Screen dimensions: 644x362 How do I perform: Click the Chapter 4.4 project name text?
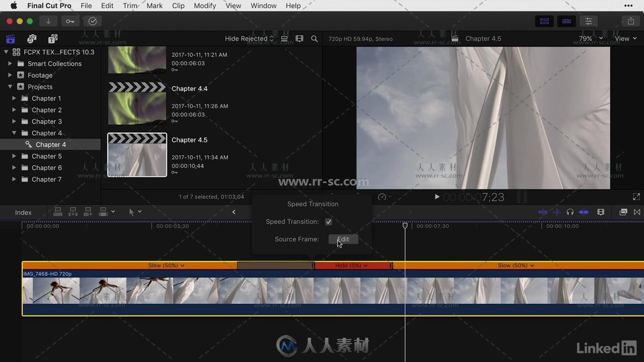pyautogui.click(x=189, y=89)
